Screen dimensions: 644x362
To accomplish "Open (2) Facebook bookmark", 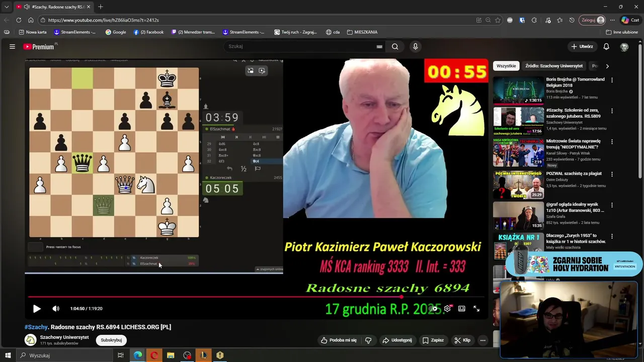I will tap(148, 32).
